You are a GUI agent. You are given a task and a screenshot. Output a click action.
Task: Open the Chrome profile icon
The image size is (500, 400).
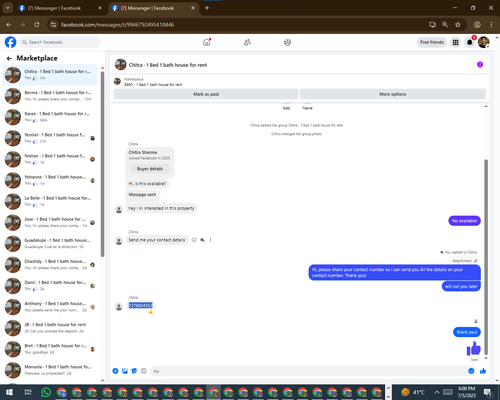coord(477,25)
